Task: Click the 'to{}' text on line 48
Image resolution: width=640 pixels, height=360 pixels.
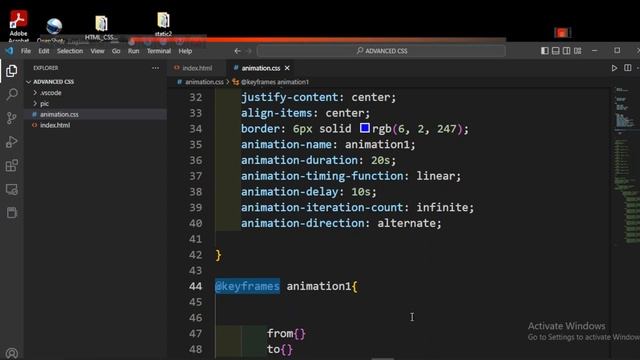Action: click(x=280, y=349)
